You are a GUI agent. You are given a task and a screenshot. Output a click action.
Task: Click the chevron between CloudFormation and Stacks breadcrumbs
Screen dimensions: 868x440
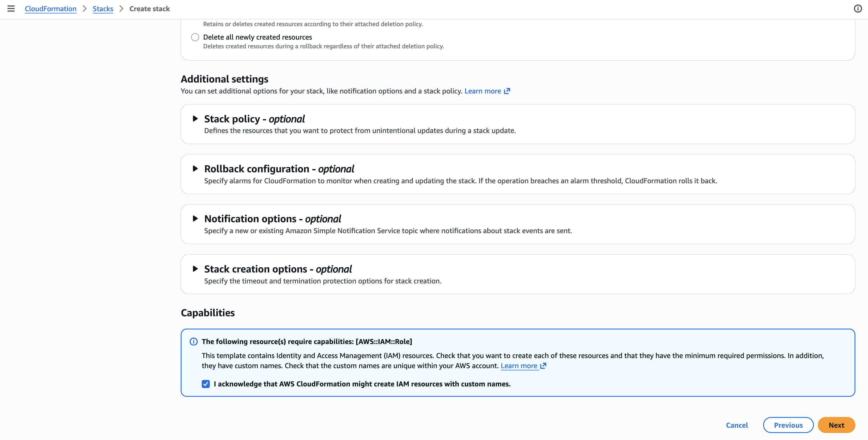(x=84, y=9)
